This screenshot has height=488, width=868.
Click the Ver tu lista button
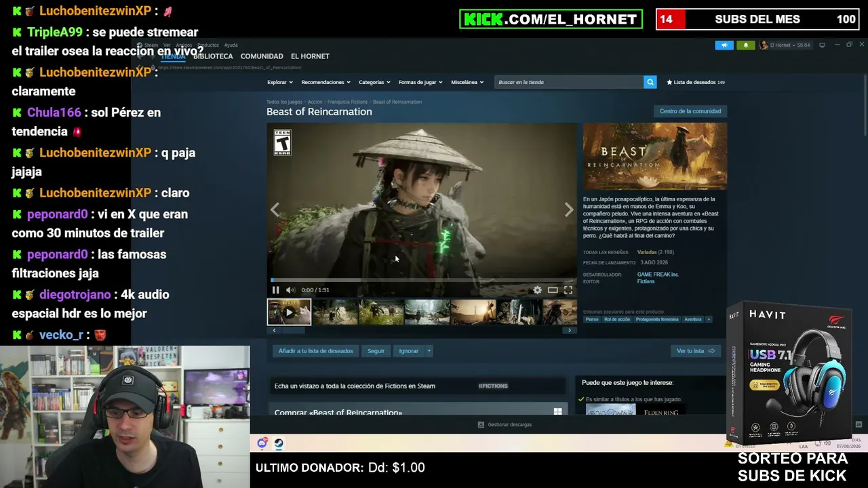(x=695, y=351)
